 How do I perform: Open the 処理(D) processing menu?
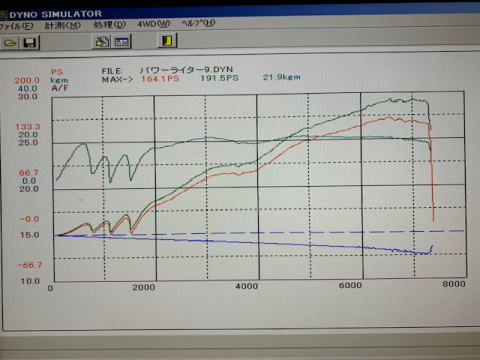(109, 24)
